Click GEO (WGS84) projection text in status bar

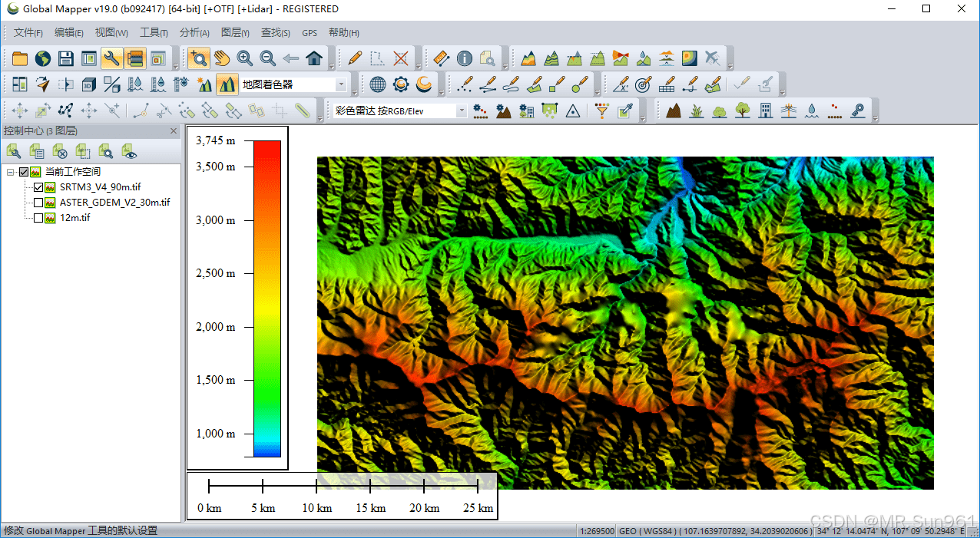[x=716, y=531]
